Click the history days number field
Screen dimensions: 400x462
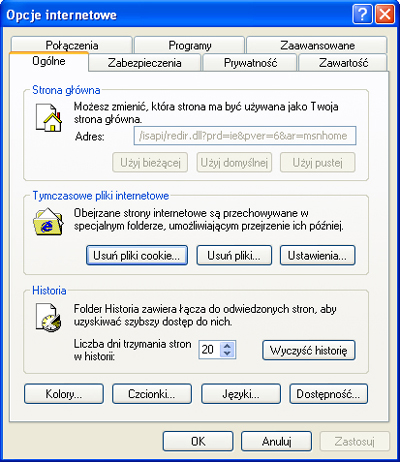click(211, 350)
